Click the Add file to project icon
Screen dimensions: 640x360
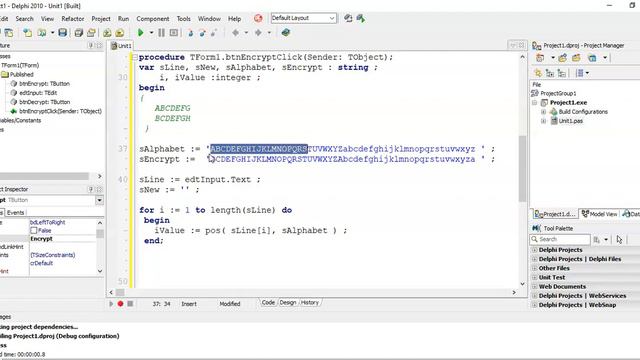[x=107, y=33]
